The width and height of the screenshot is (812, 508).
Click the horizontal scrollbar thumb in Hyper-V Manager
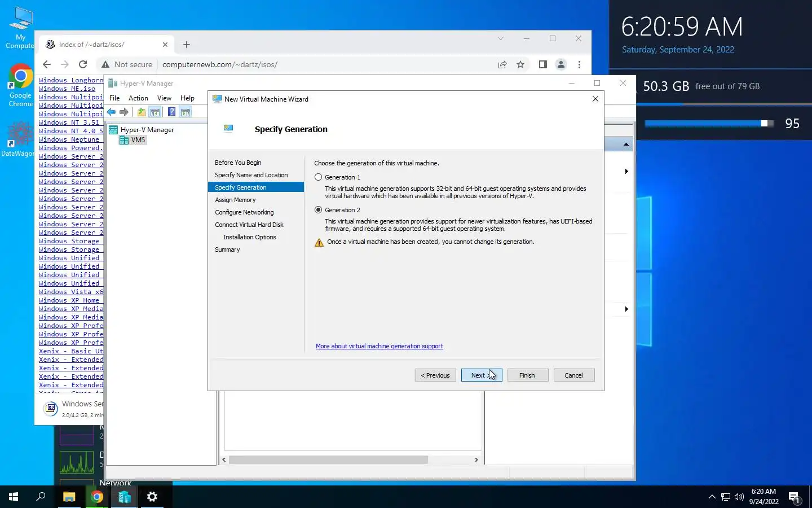coord(329,460)
